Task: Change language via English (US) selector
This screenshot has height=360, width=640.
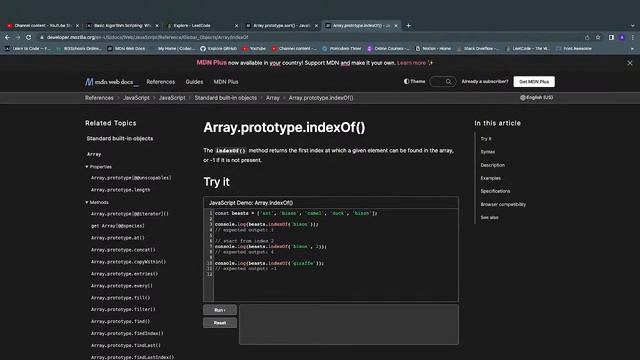Action: pyautogui.click(x=536, y=98)
